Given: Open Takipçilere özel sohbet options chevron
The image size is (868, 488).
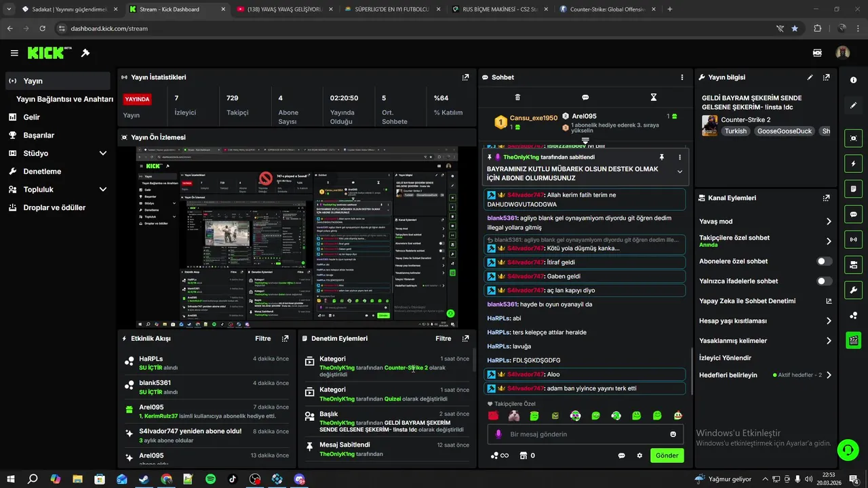Looking at the screenshot, I should point(829,241).
